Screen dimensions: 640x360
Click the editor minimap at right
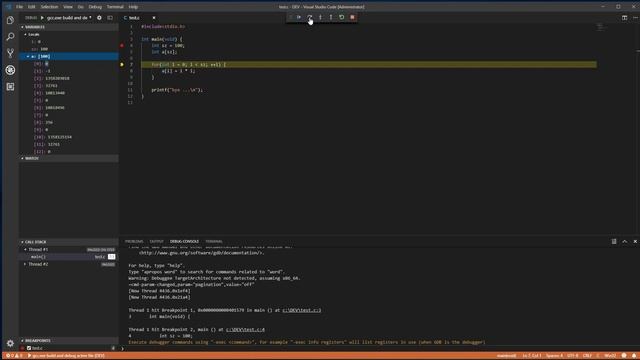point(600,28)
